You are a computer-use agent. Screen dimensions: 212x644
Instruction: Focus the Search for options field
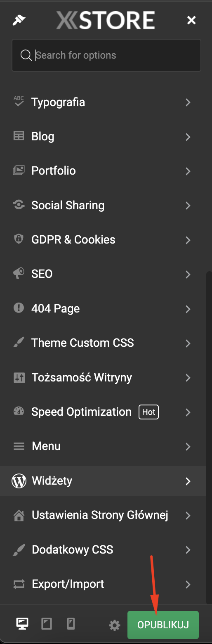point(106,55)
